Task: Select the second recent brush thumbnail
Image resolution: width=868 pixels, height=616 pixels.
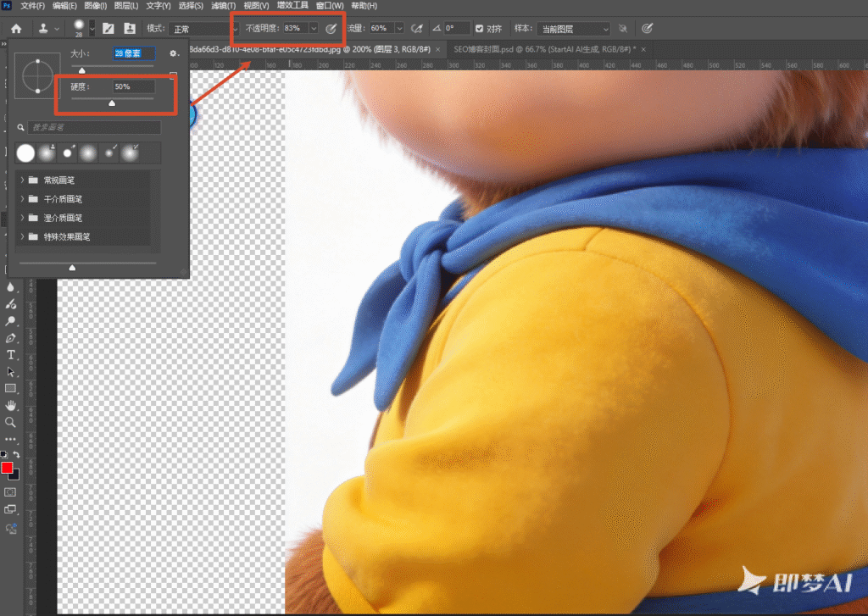Action: [x=47, y=153]
